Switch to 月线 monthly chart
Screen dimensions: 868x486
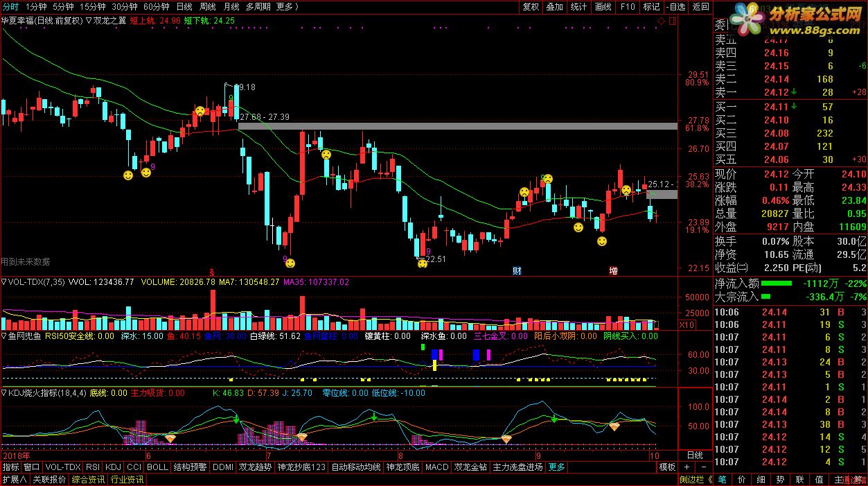pyautogui.click(x=231, y=6)
